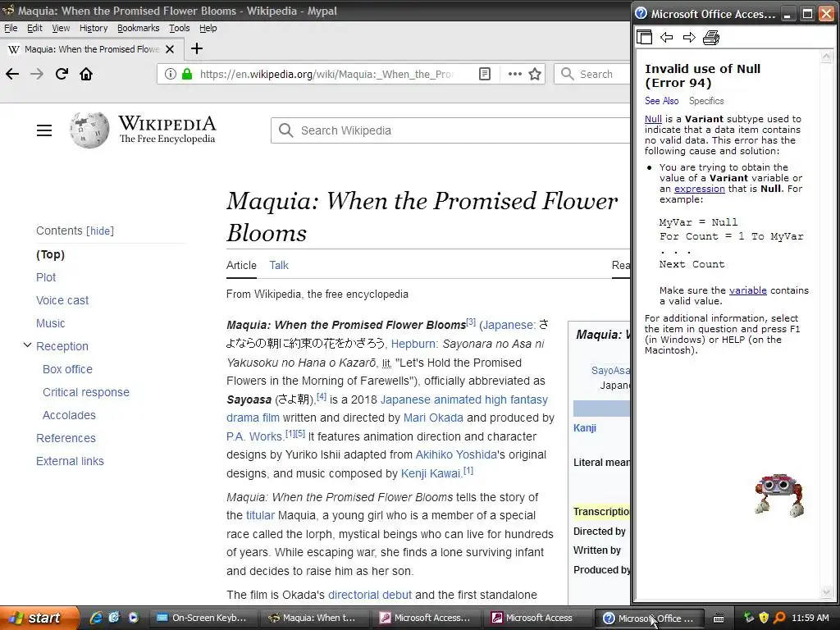The image size is (840, 630).
Task: Click the magnifier tray icon
Action: pyautogui.click(x=779, y=618)
